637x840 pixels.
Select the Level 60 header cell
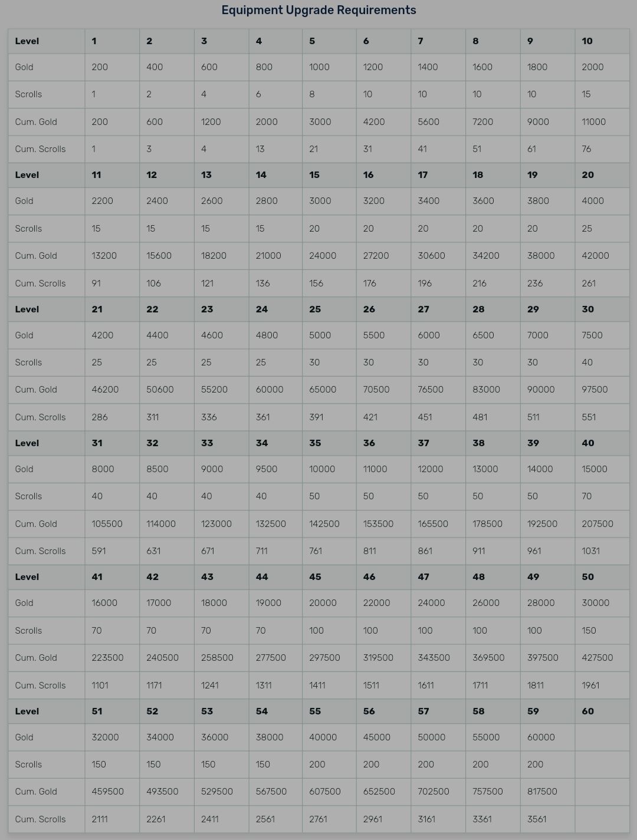click(587, 711)
